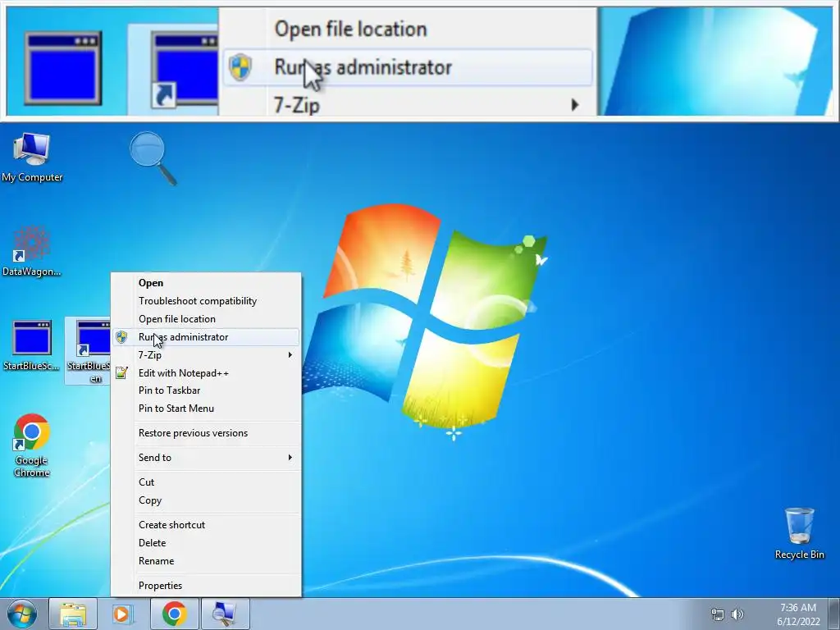Click the network tray icon

tap(717, 614)
